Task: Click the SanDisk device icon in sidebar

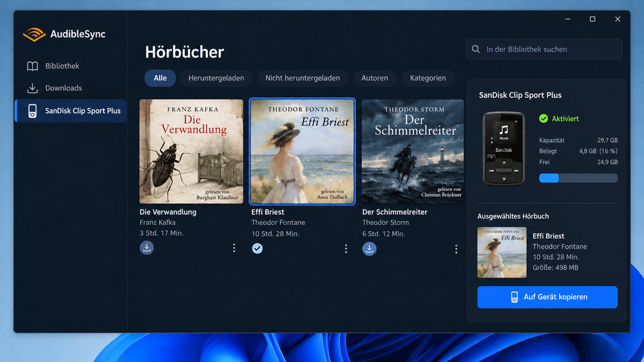Action: coord(32,111)
